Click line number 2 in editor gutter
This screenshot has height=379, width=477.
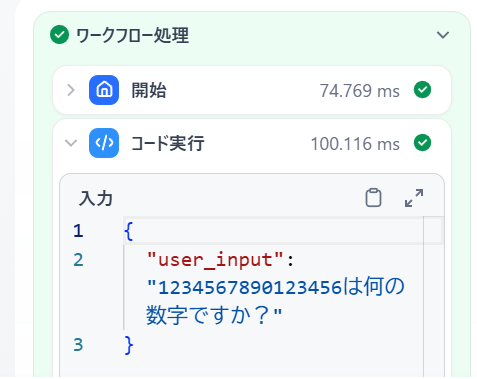pos(78,260)
